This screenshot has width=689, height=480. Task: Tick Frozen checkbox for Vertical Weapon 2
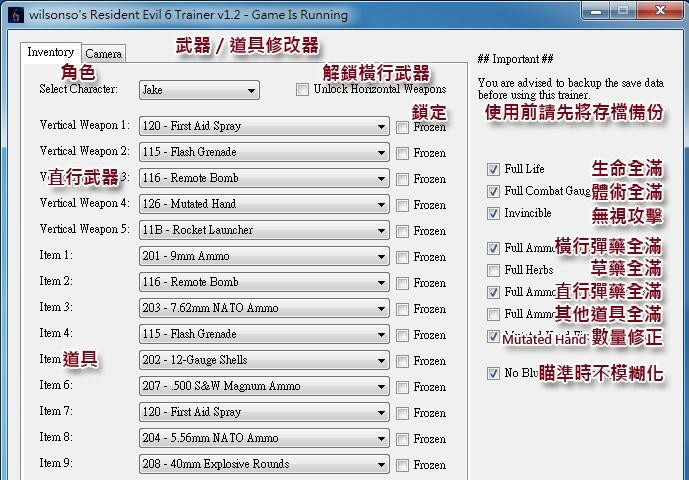tap(402, 153)
